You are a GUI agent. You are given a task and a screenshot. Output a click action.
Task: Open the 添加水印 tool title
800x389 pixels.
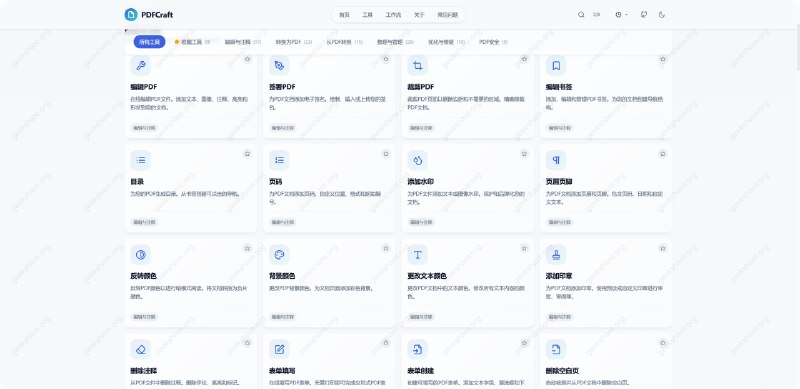[x=420, y=181]
